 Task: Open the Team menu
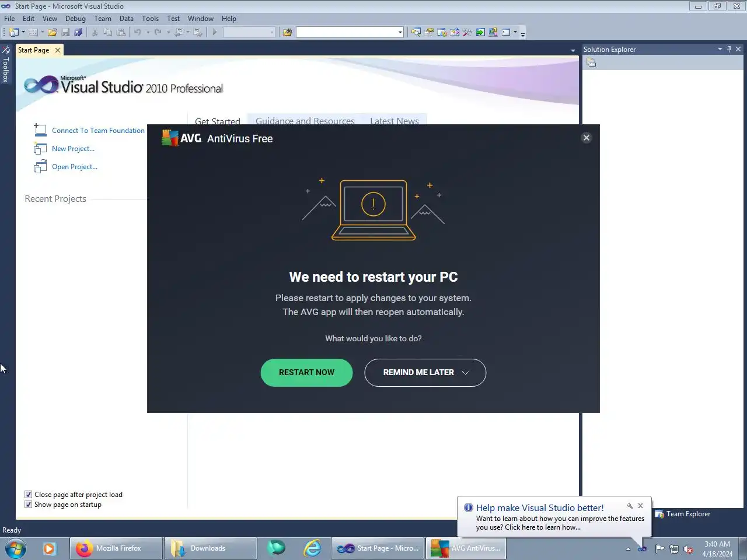103,19
